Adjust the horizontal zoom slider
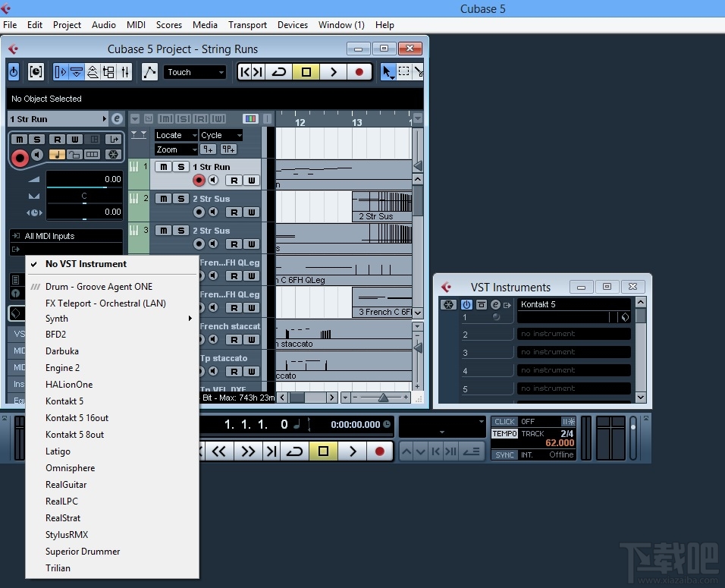The image size is (725, 588). (382, 398)
